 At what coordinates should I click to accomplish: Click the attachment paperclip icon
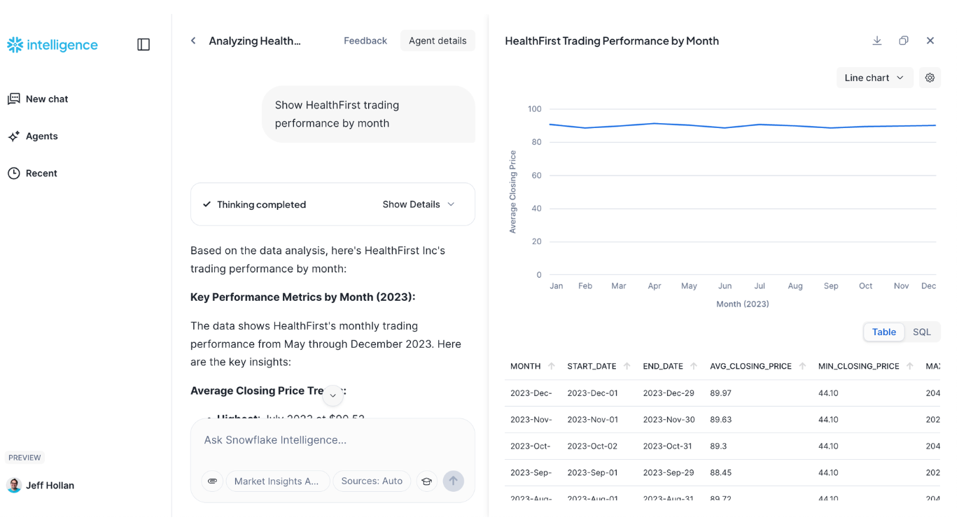pos(212,481)
